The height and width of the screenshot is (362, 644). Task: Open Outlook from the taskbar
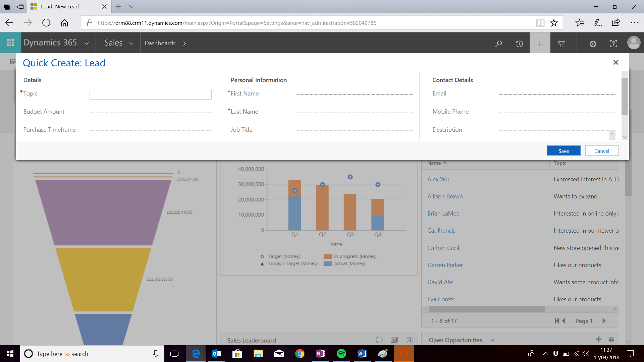tap(216, 354)
